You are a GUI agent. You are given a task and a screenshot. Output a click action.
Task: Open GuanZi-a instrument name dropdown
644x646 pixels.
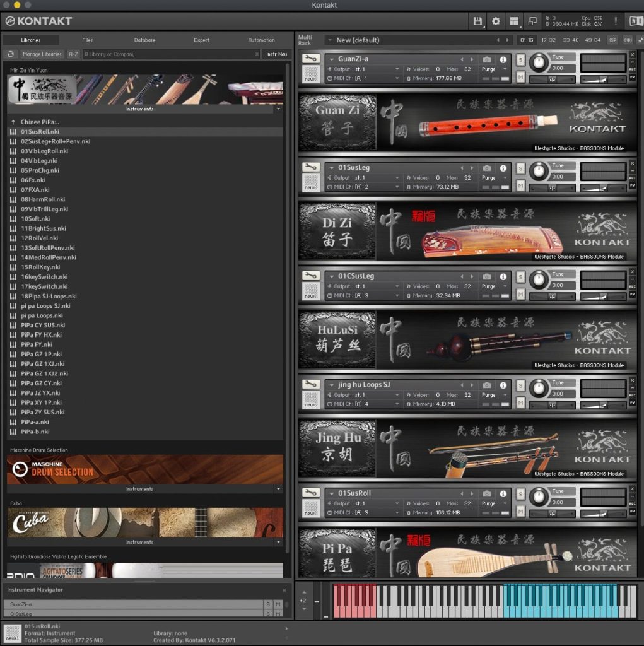tap(332, 59)
